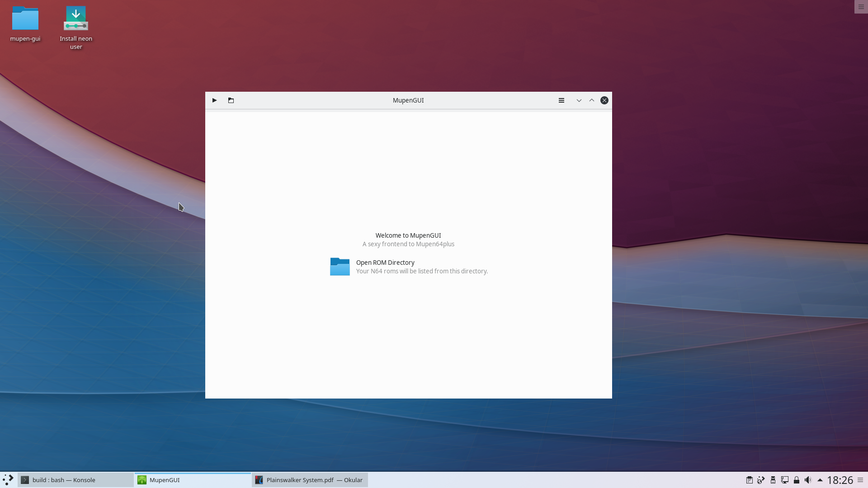This screenshot has height=488, width=868.
Task: Click the play button in MupenGUI header
Action: pos(214,100)
